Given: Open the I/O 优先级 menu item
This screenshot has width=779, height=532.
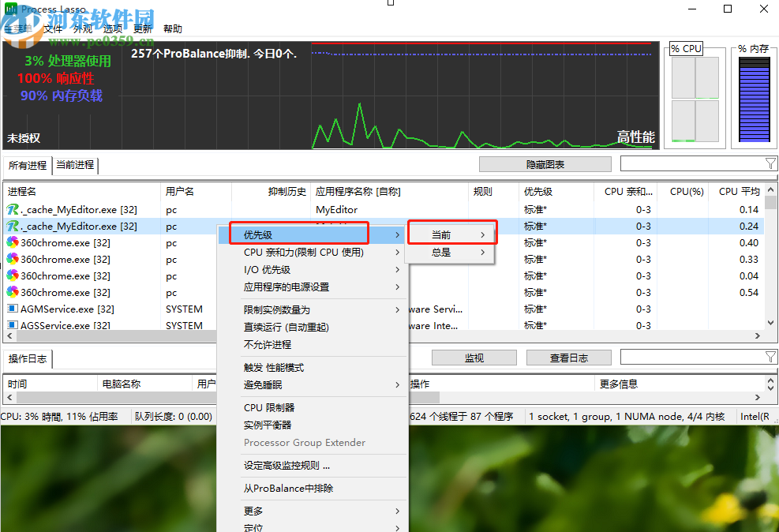Looking at the screenshot, I should coord(313,269).
